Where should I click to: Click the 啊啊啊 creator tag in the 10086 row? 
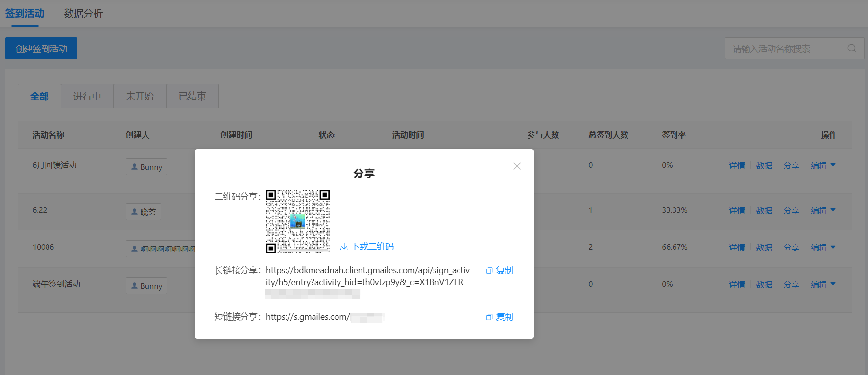(161, 249)
